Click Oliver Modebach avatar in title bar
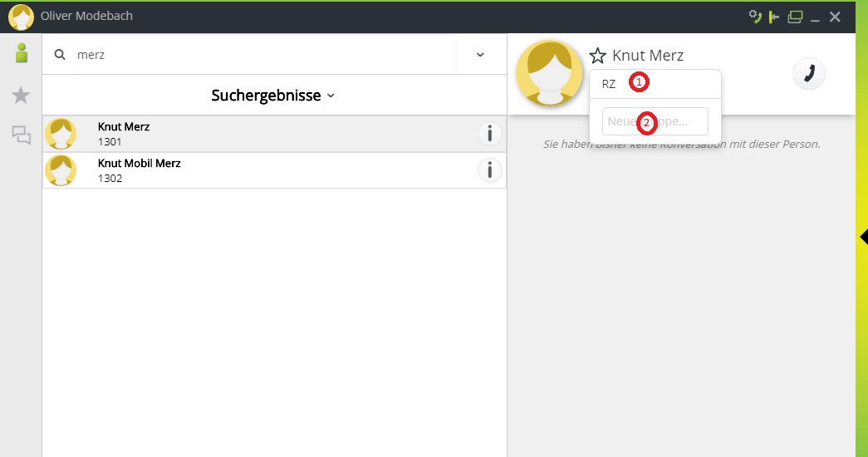 [21, 17]
